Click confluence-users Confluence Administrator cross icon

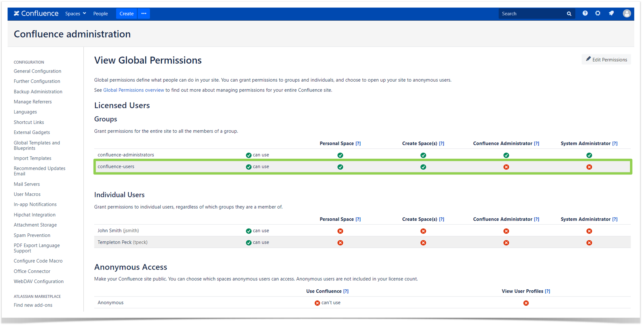[506, 167]
